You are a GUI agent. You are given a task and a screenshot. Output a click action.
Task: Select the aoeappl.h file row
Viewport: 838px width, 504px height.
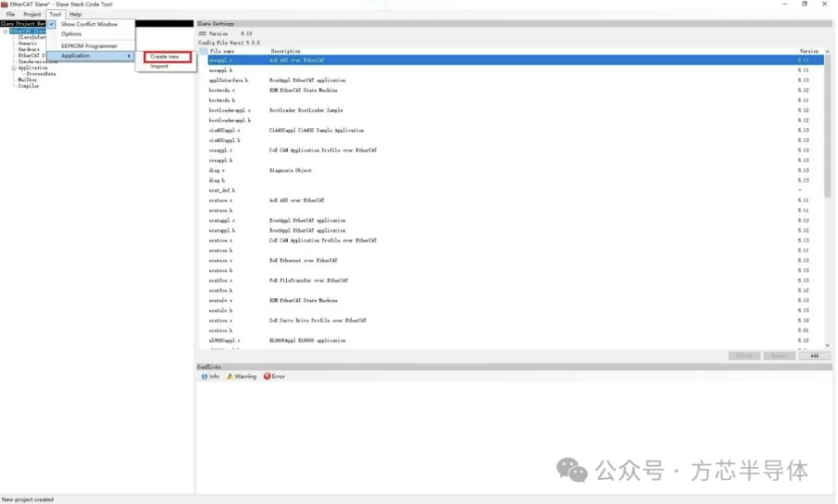point(516,70)
